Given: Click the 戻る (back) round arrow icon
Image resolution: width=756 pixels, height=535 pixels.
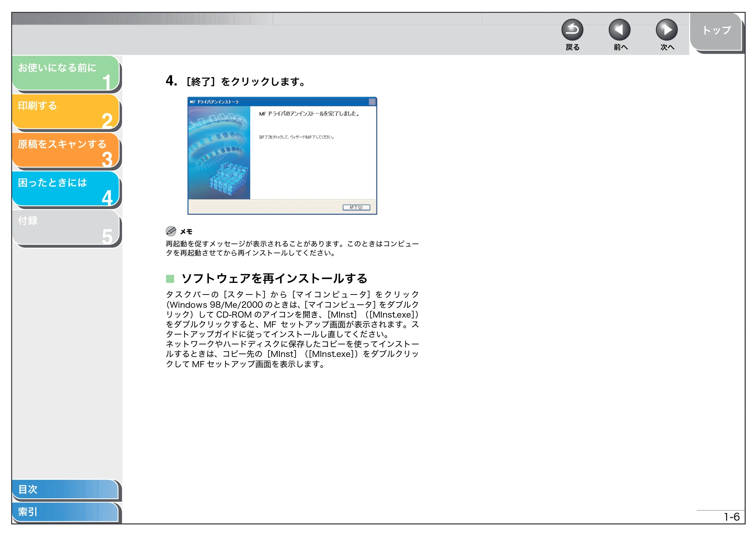Looking at the screenshot, I should point(572,30).
